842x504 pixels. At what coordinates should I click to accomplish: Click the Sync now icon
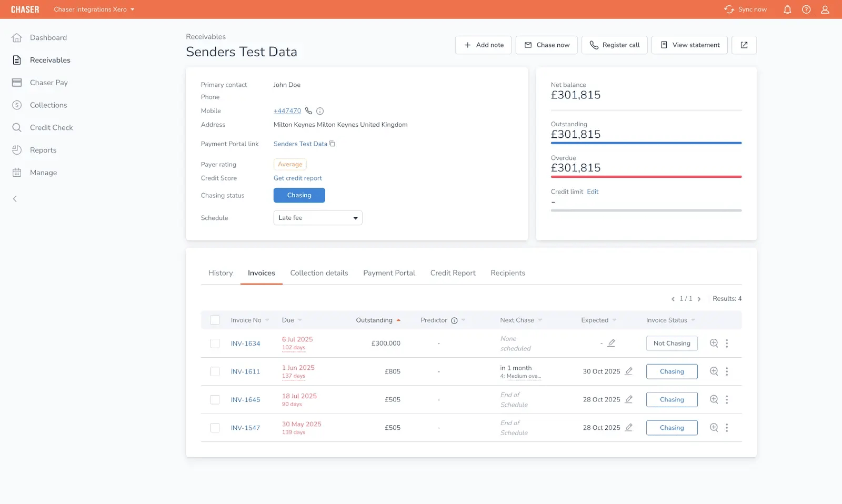[x=729, y=9]
